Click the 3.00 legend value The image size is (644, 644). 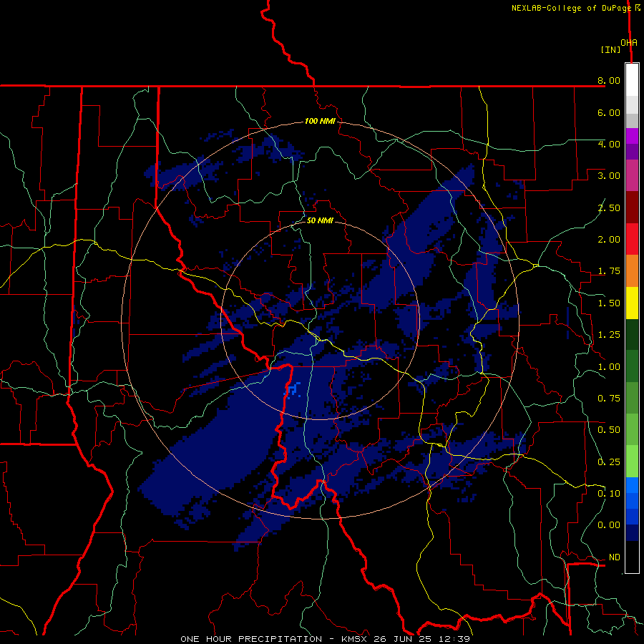[x=609, y=176]
